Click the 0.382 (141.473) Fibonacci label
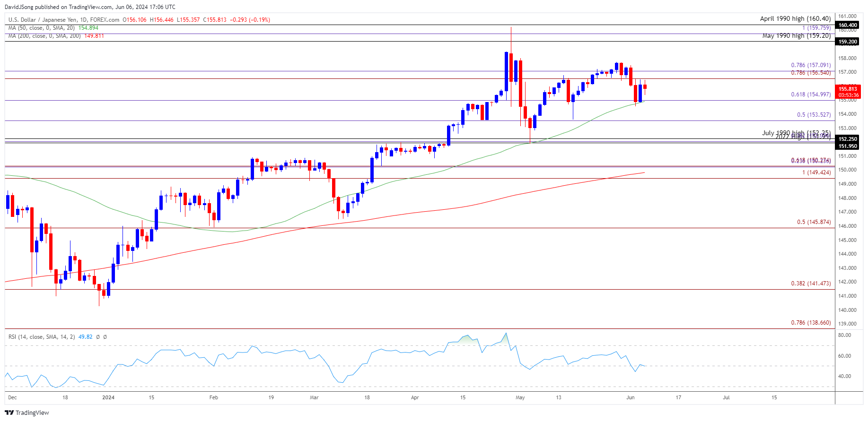The height and width of the screenshot is (421, 868). point(811,284)
